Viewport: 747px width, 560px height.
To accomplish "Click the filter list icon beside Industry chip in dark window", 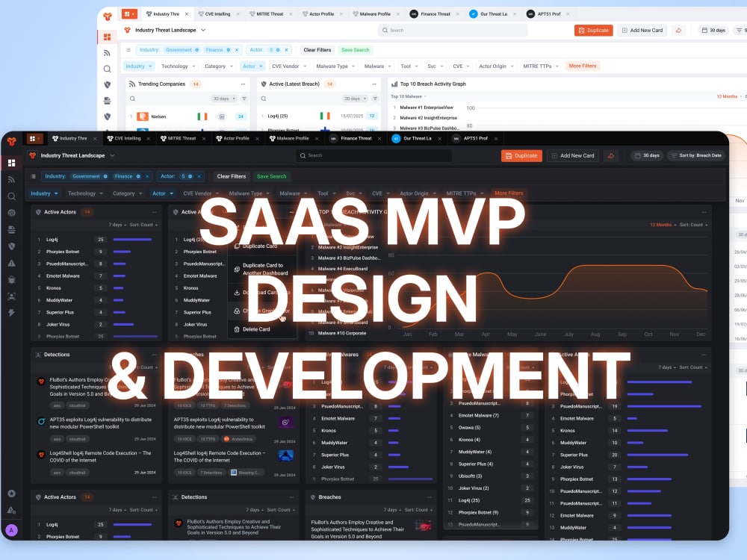I will [34, 176].
